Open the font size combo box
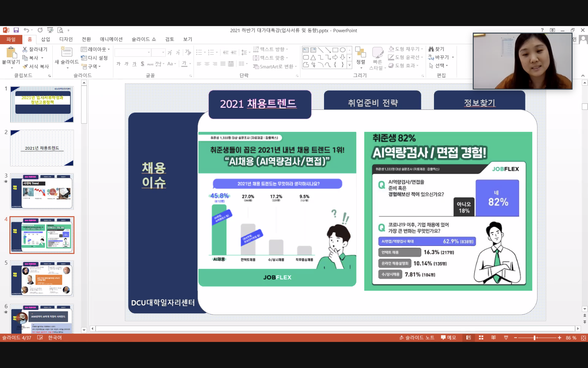Viewport: 588px width, 368px height. pyautogui.click(x=158, y=52)
